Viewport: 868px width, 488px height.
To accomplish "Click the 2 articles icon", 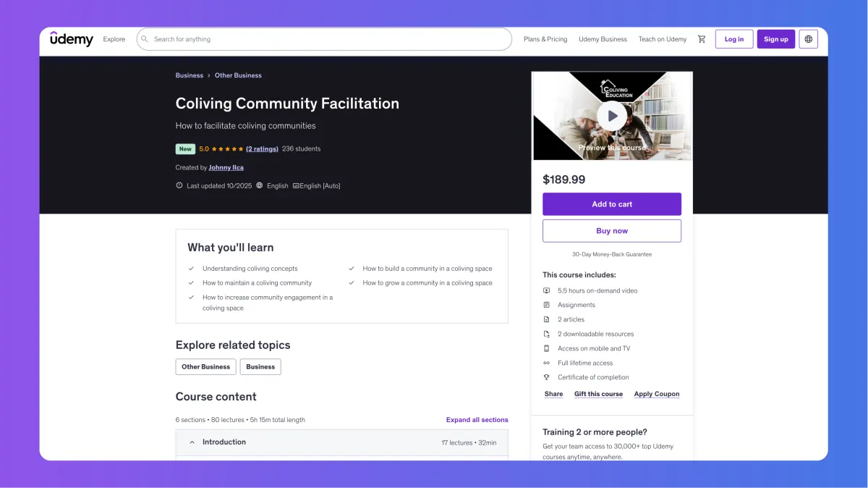I will [x=547, y=319].
